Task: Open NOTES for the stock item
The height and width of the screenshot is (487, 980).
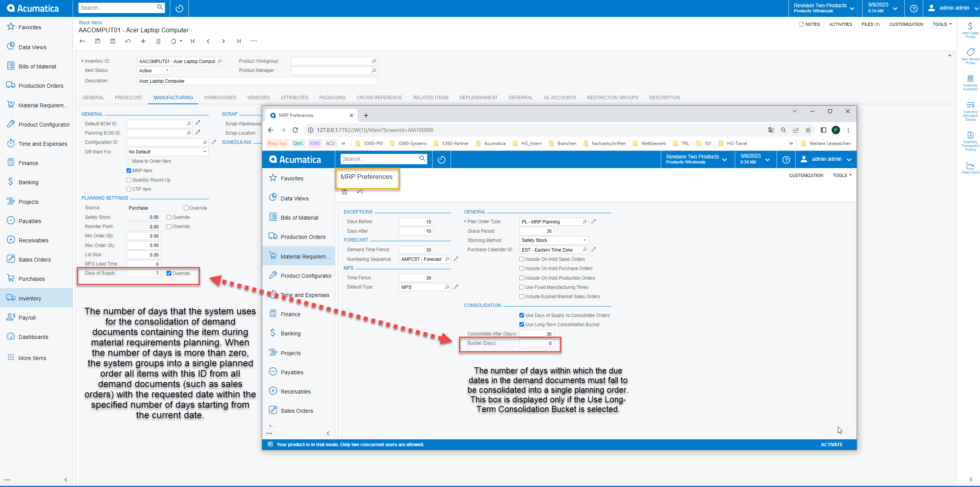Action: (809, 24)
